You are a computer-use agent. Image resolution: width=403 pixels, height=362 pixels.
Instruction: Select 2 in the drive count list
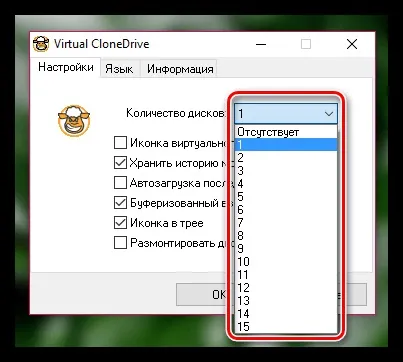286,157
